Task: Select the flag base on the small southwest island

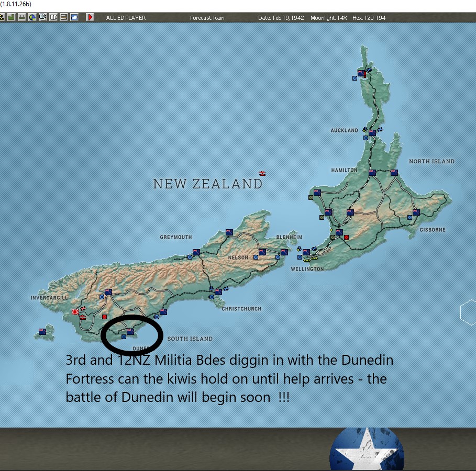Action: click(x=42, y=331)
